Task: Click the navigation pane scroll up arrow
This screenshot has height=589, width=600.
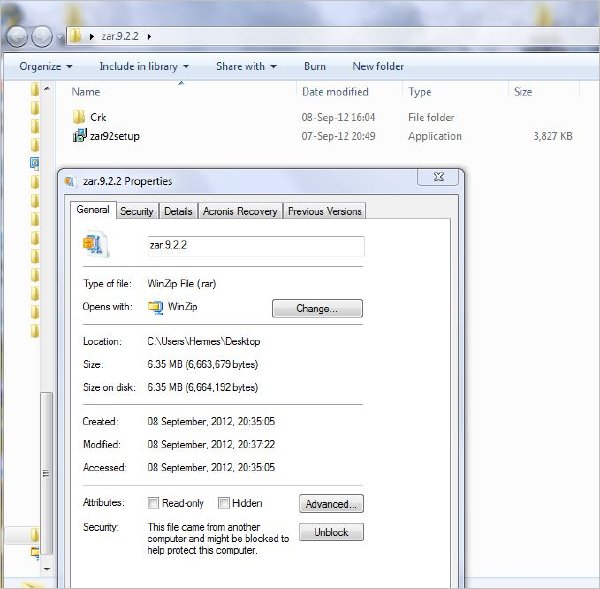Action: [47, 89]
